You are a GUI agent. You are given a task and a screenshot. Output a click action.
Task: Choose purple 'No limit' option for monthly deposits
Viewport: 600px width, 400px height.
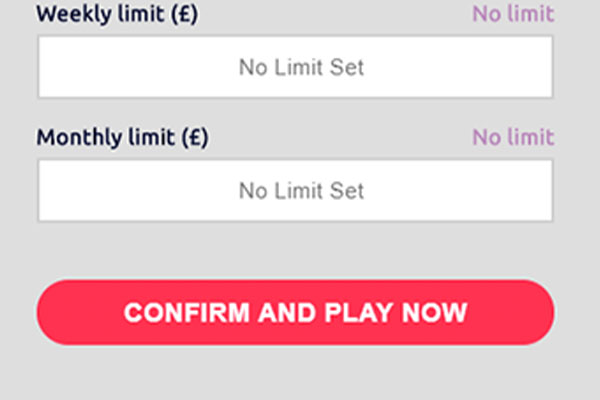513,137
